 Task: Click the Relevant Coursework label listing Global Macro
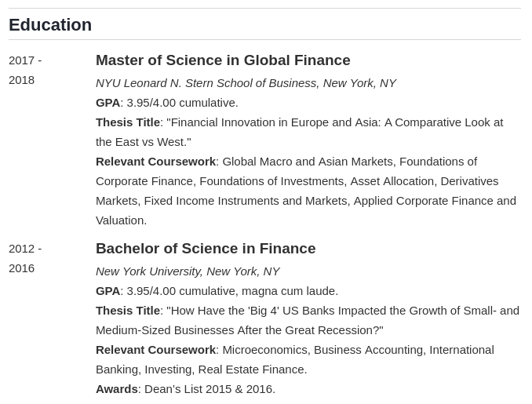coord(155,162)
